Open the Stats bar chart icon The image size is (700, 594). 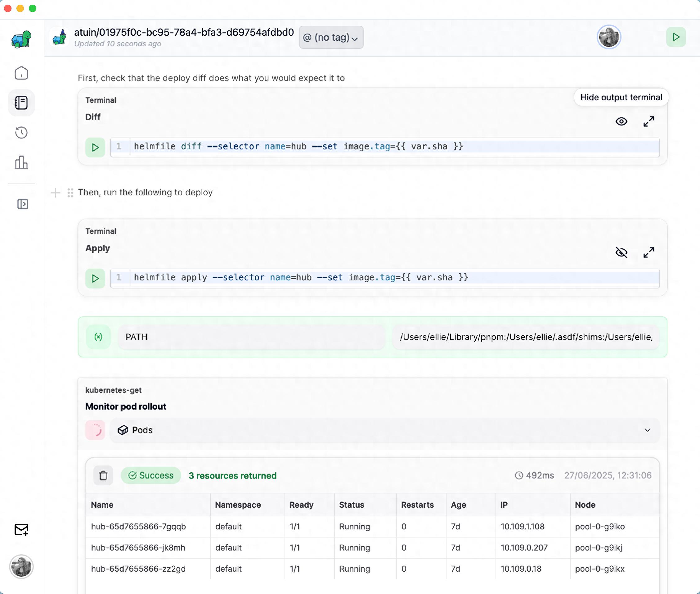21,163
